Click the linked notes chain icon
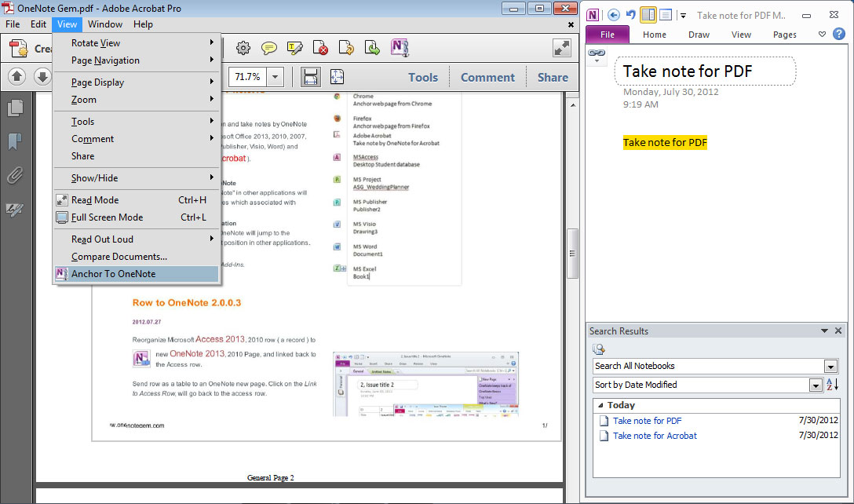 coord(597,54)
